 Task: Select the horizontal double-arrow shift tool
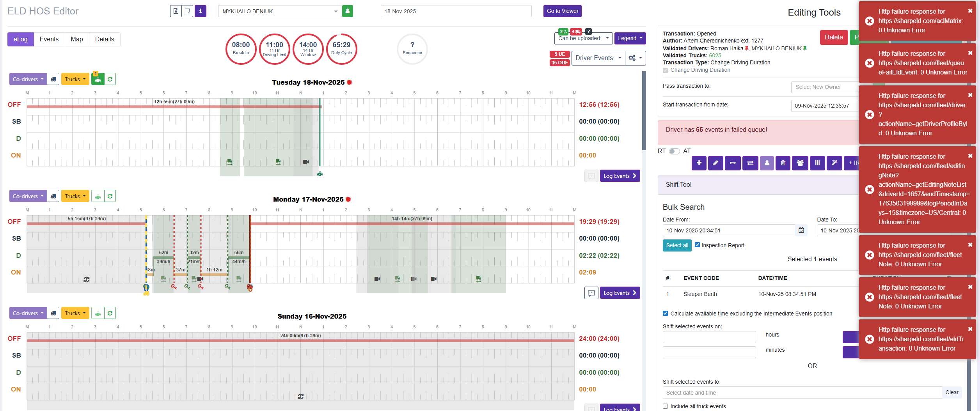coord(733,163)
